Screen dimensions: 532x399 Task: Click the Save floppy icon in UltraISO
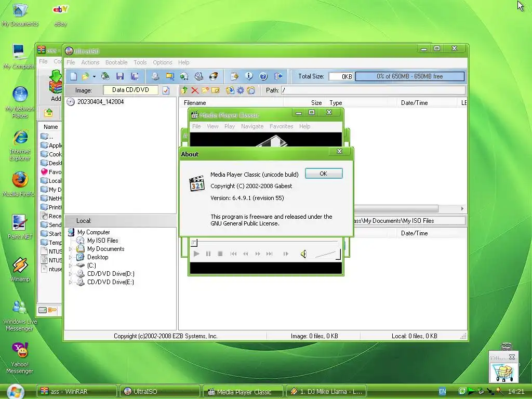point(120,76)
